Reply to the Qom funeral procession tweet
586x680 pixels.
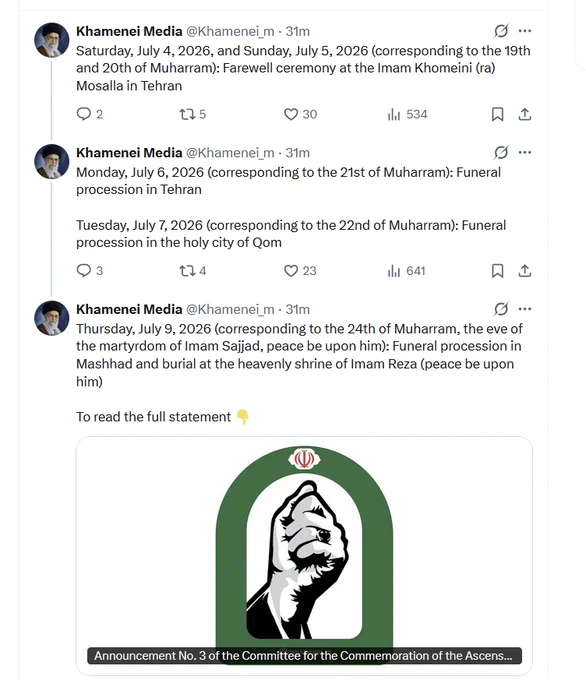[x=83, y=271]
